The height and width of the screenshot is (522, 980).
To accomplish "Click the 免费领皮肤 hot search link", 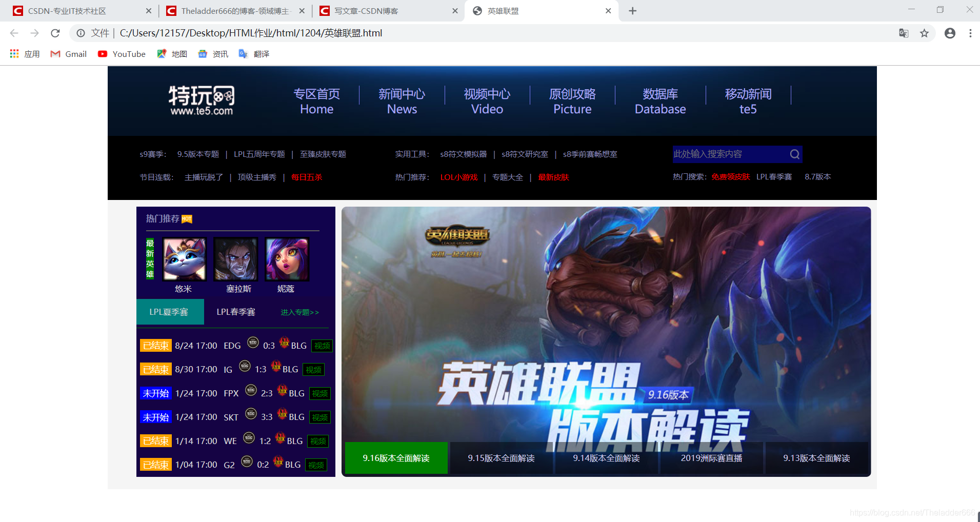I will (x=731, y=176).
